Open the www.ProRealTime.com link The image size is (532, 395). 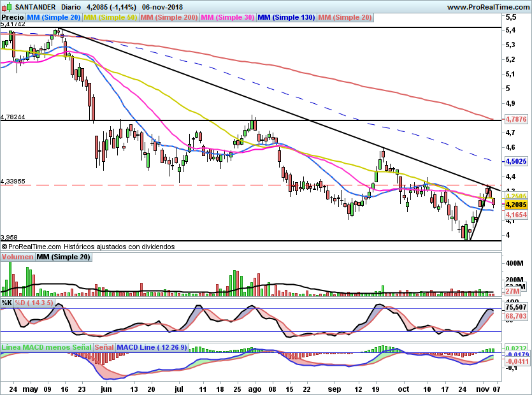(x=488, y=7)
